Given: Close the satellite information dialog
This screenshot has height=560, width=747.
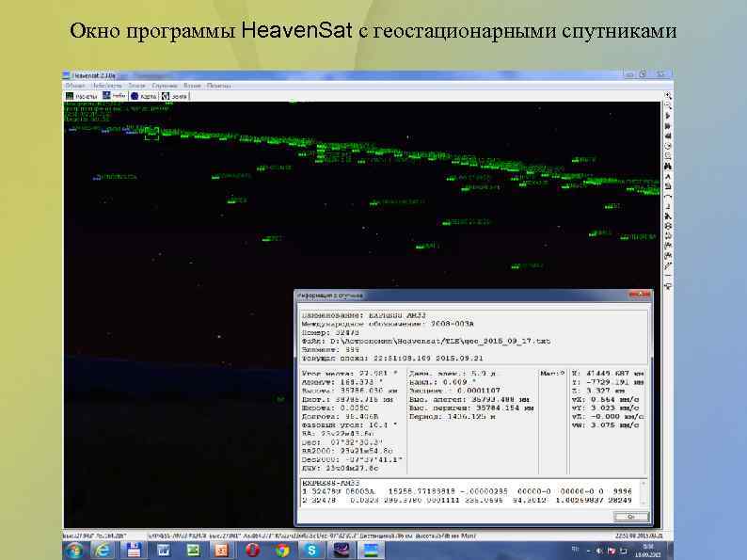Looking at the screenshot, I should tap(640, 295).
